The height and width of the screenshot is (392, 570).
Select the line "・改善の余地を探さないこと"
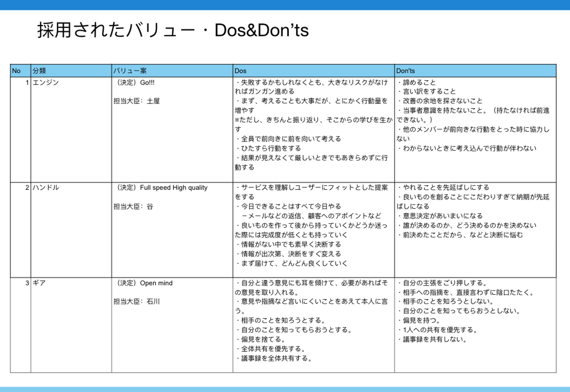click(440, 101)
